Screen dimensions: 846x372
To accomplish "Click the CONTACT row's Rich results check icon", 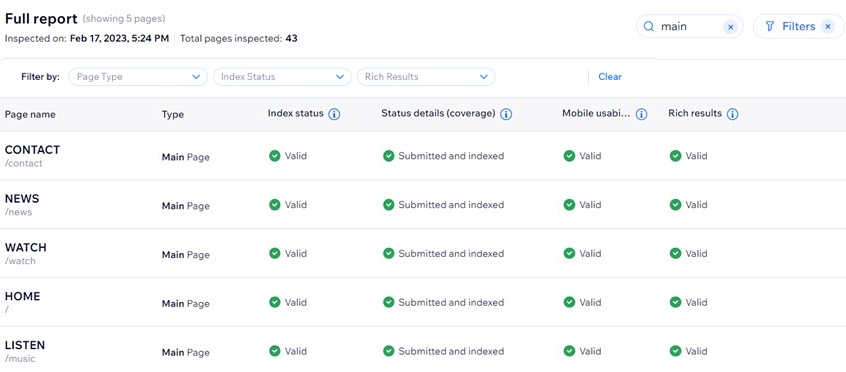I will [676, 156].
